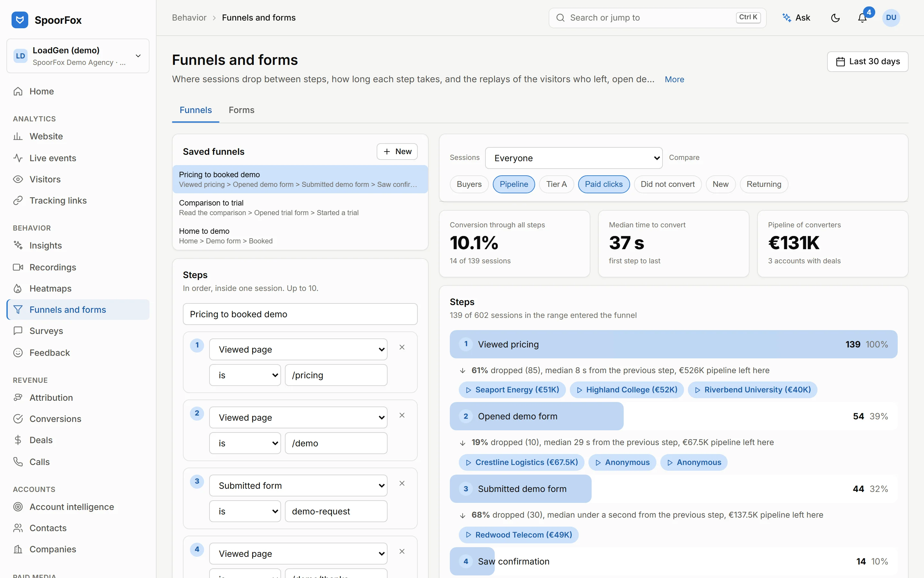924x578 pixels.
Task: Open DU user avatar menu
Action: click(x=891, y=18)
